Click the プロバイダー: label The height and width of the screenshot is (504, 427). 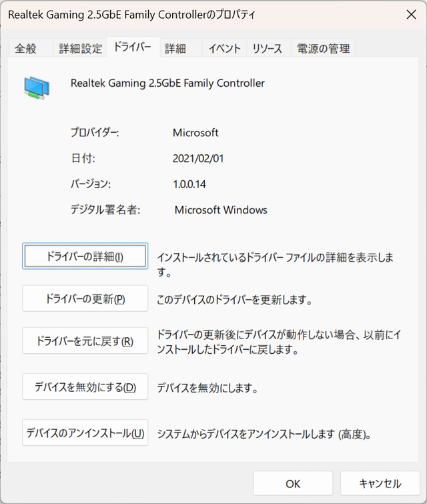(95, 132)
